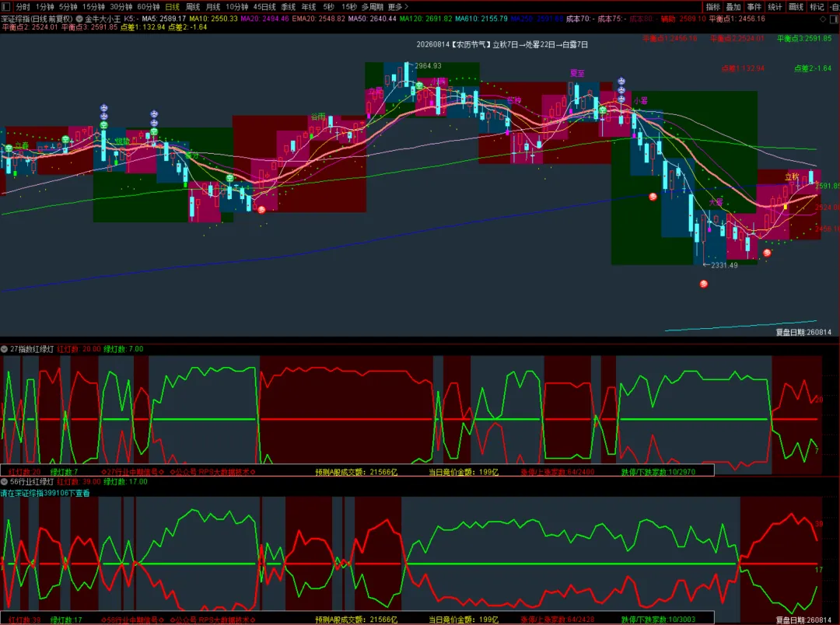Click the MA20: 2494.46 value
840x625 pixels.
[264, 19]
